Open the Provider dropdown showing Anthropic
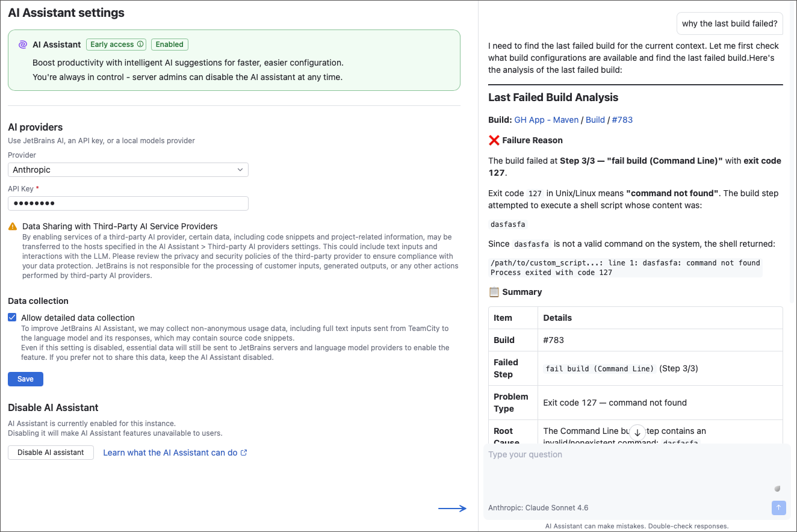 coord(128,170)
